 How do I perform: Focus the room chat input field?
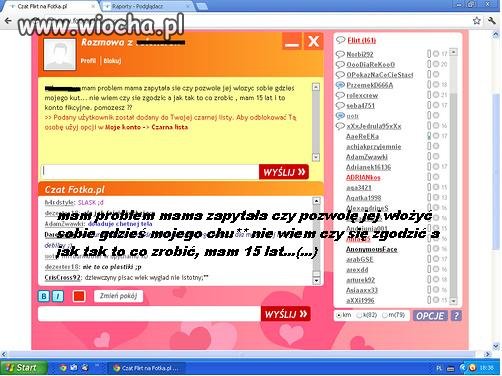pos(149,314)
